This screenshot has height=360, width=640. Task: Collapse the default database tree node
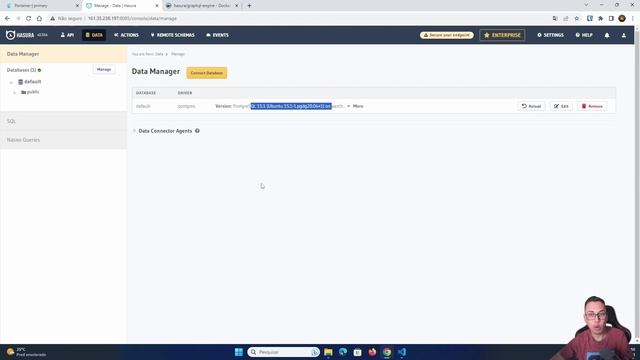[11, 82]
